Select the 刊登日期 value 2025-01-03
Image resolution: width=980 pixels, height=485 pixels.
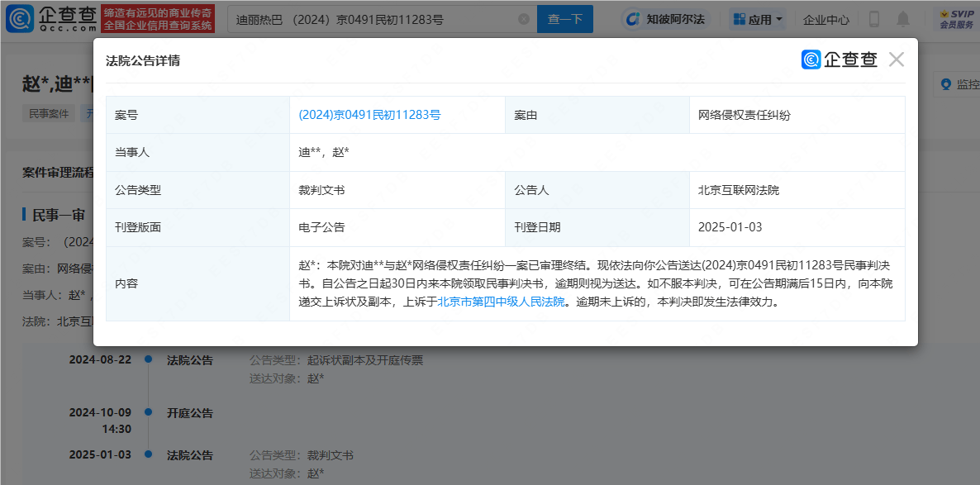[x=730, y=227]
